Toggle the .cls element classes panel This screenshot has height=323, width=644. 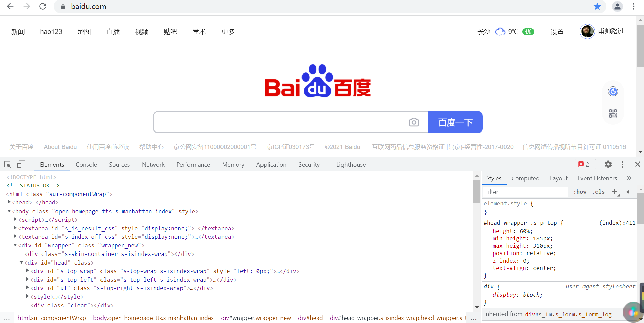click(x=598, y=192)
